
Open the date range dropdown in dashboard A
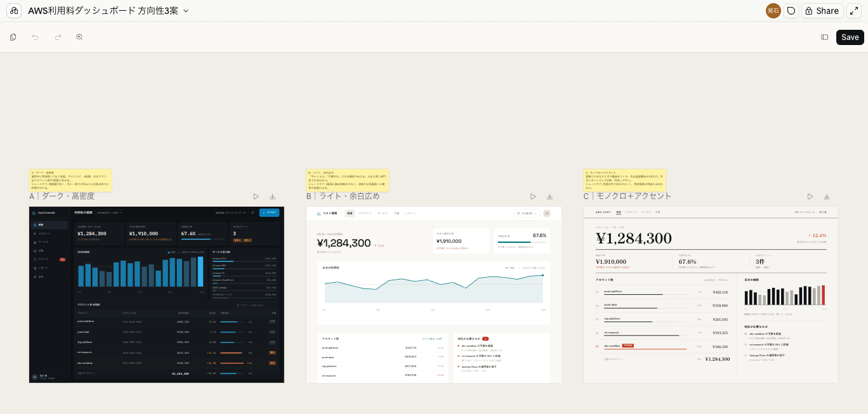click(109, 212)
